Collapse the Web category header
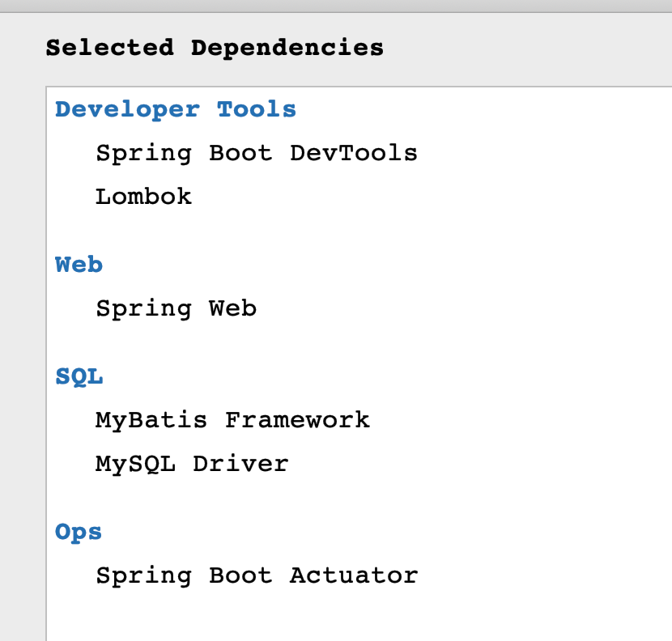 [79, 265]
